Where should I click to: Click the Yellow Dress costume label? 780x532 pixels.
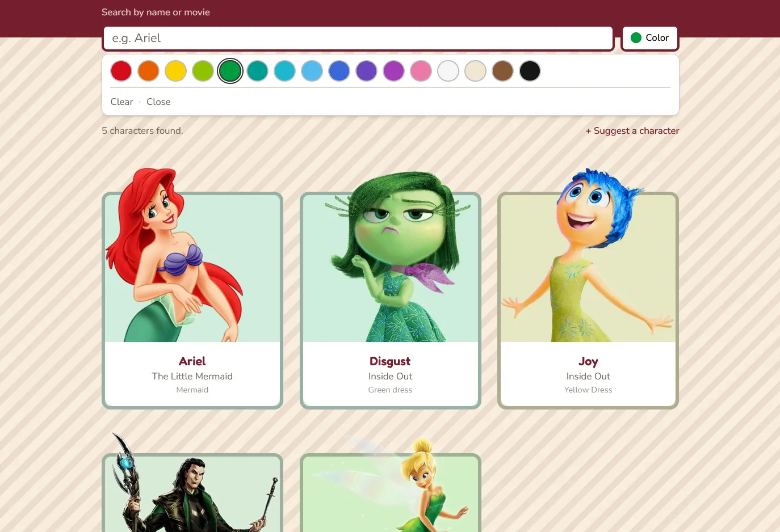(588, 390)
